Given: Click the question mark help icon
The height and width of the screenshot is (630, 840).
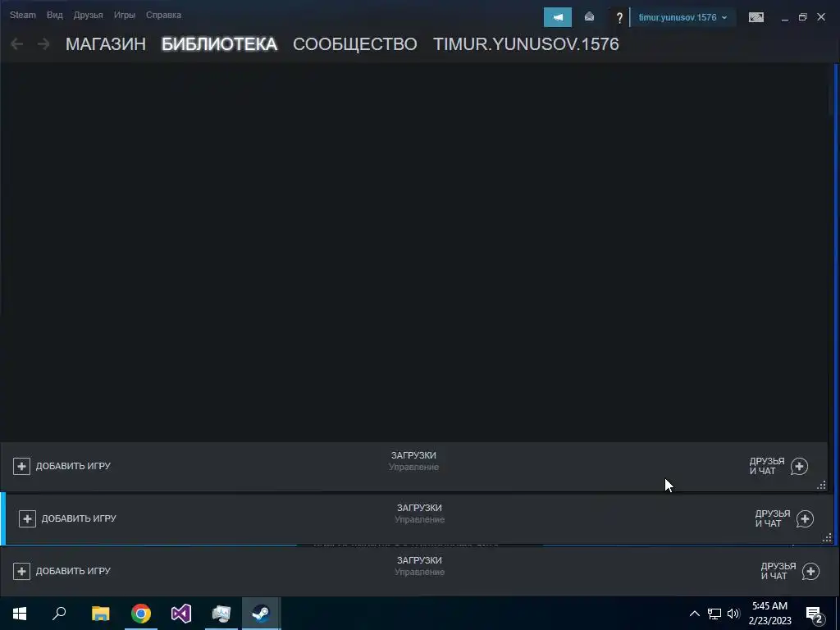Looking at the screenshot, I should 619,18.
